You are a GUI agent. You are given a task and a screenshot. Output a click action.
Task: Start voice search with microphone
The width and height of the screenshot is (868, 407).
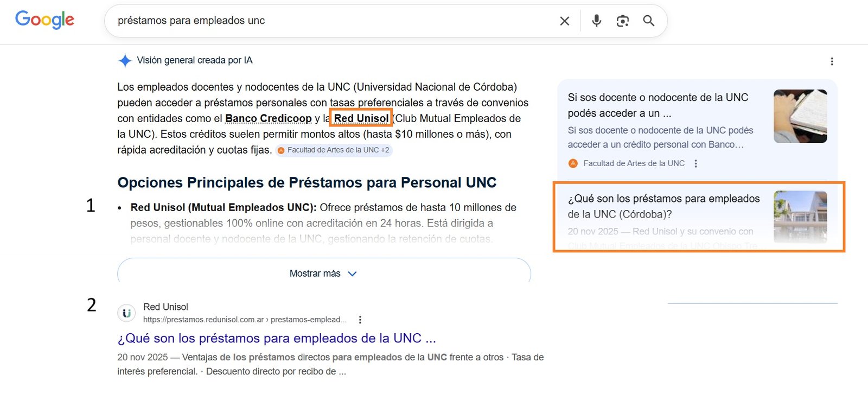tap(596, 21)
